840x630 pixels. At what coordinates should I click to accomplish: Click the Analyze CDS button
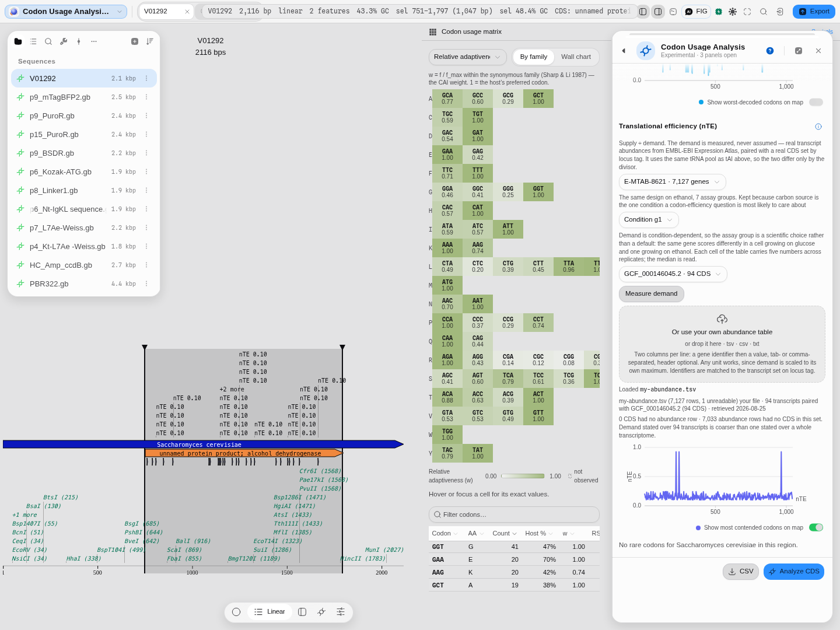[x=794, y=572]
